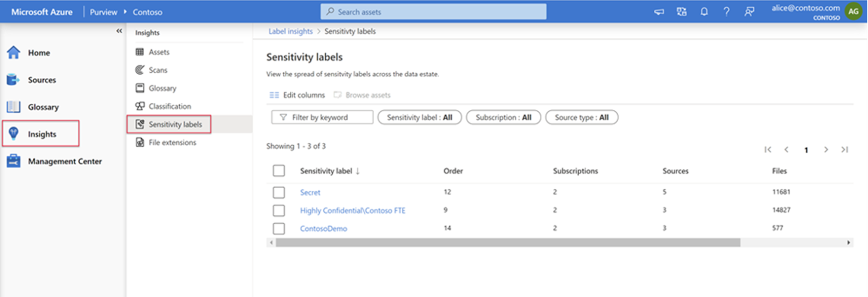Screen dimensions: 868x297
Task: Expand the Subscription filter dropdown
Action: point(503,117)
